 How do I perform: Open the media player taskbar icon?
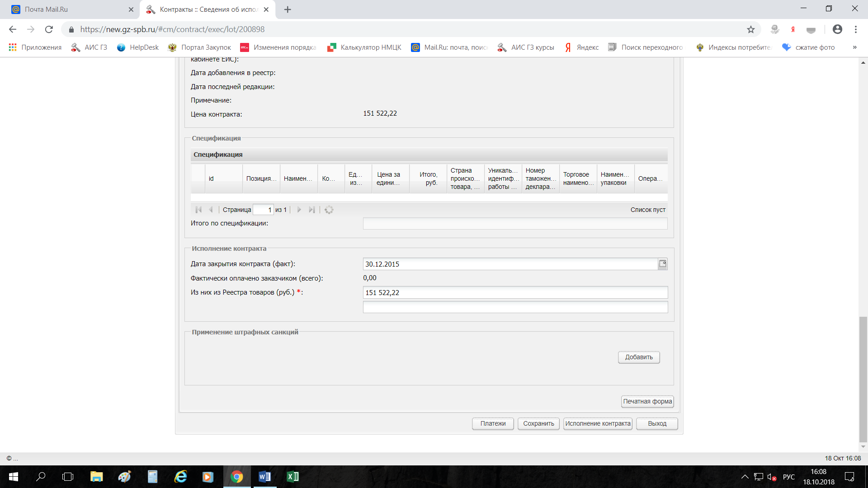pos(208,477)
